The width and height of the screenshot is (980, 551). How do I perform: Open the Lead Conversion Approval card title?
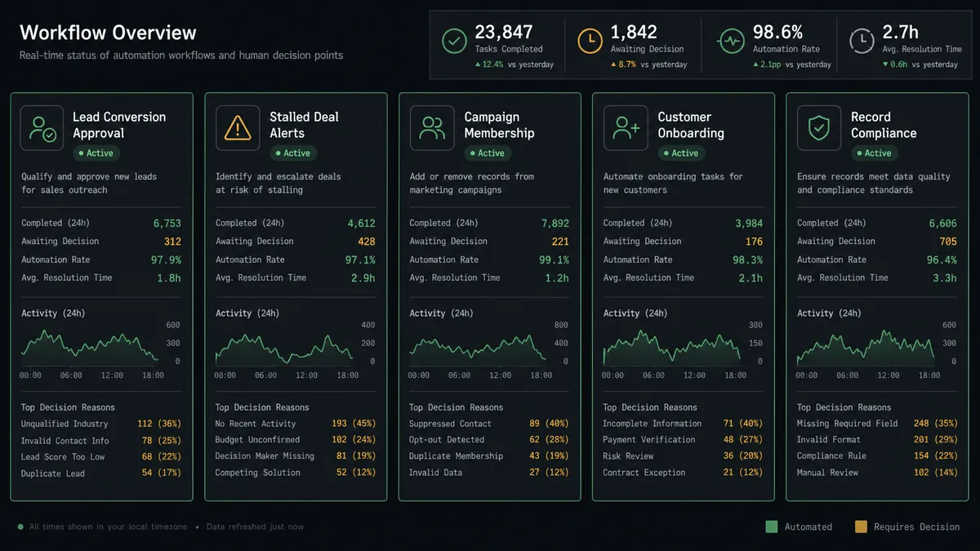point(119,125)
